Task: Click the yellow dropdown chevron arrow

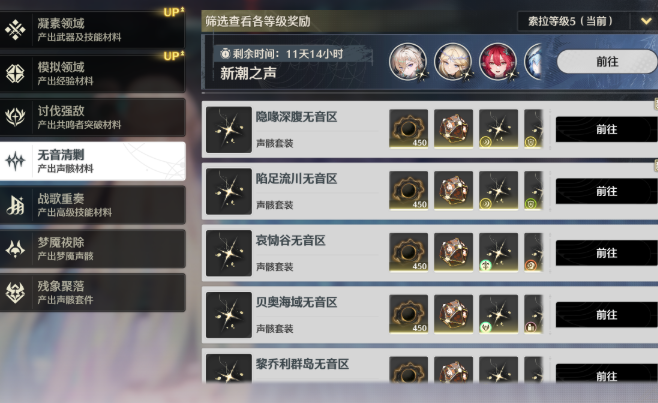Action: [646, 21]
